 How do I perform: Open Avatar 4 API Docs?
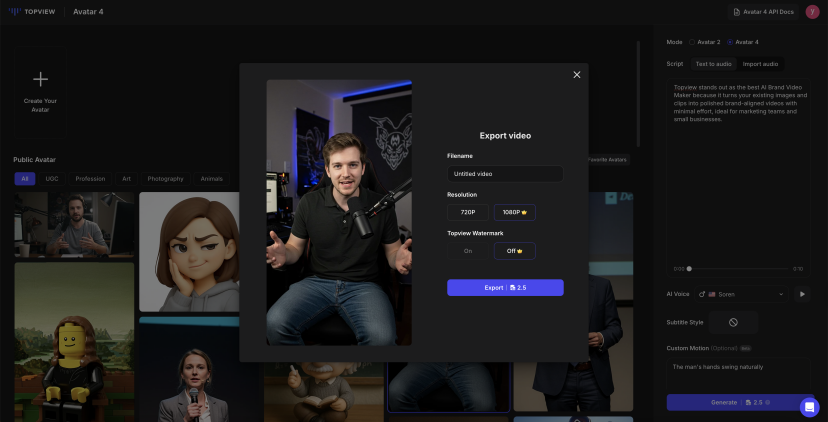pyautogui.click(x=766, y=12)
